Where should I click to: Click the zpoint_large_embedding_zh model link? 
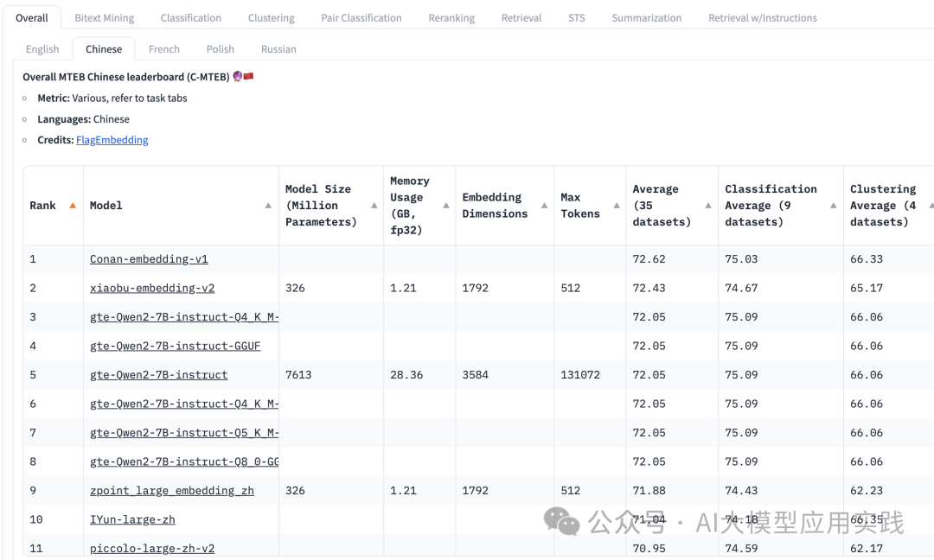tap(172, 490)
